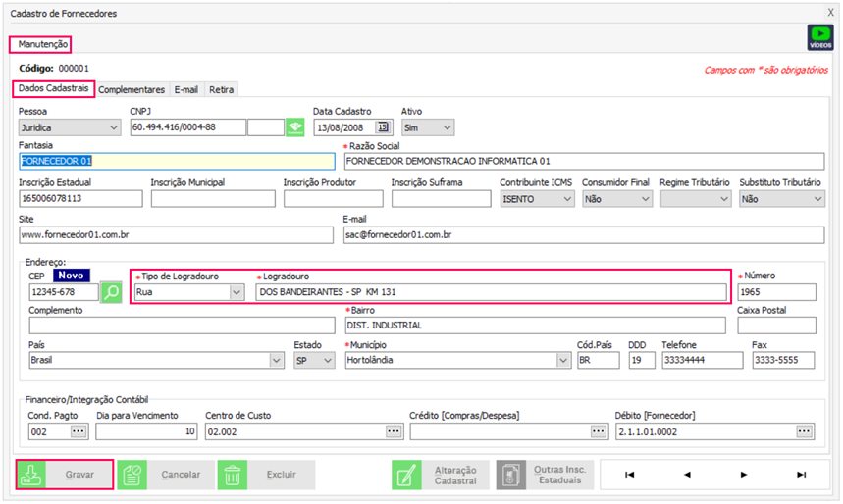Switch to the Complementares tab

[x=133, y=89]
